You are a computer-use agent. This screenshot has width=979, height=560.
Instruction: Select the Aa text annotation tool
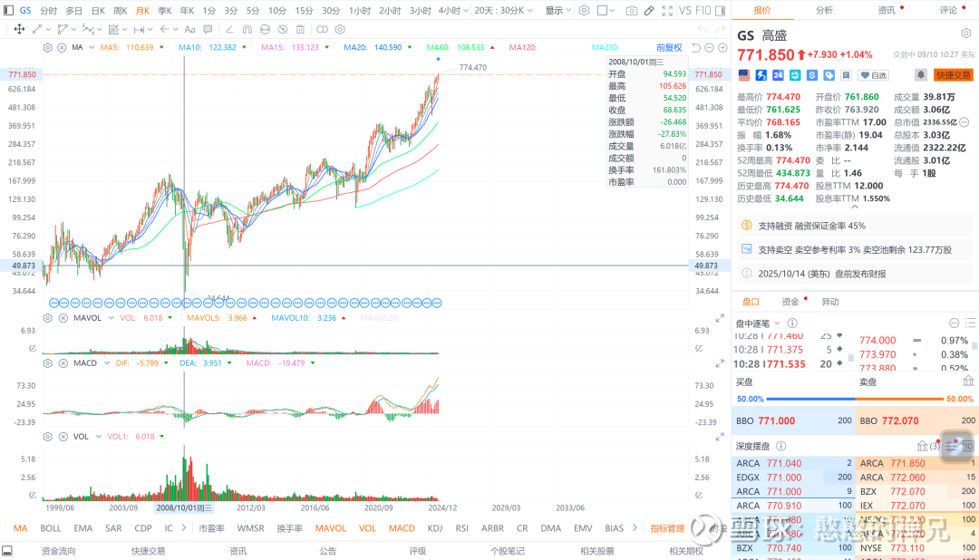coord(189,29)
